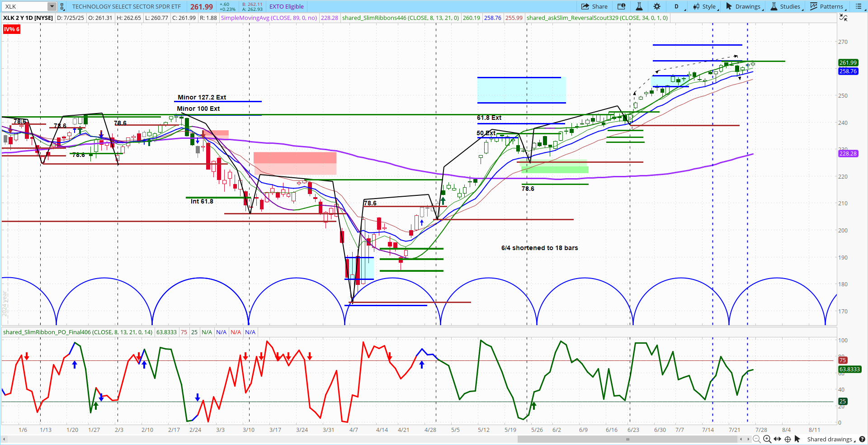
Task: Toggle the pan left-right arrows icon
Action: pos(777,439)
